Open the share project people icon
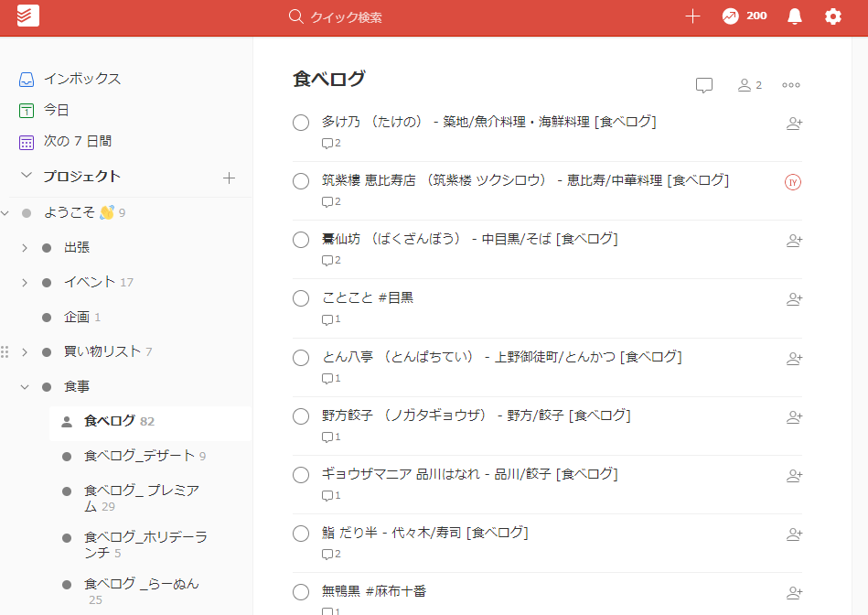 (x=749, y=85)
